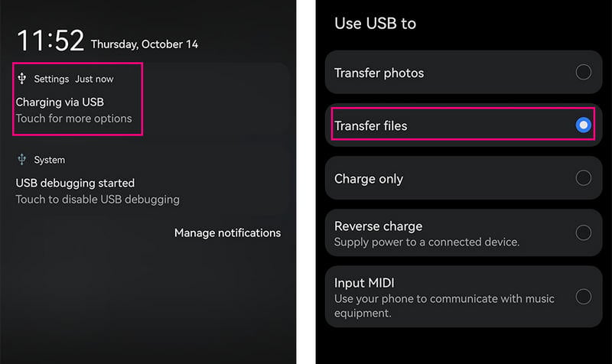Click USB icon beside System notification
Image resolution: width=612 pixels, height=364 pixels.
[x=21, y=160]
